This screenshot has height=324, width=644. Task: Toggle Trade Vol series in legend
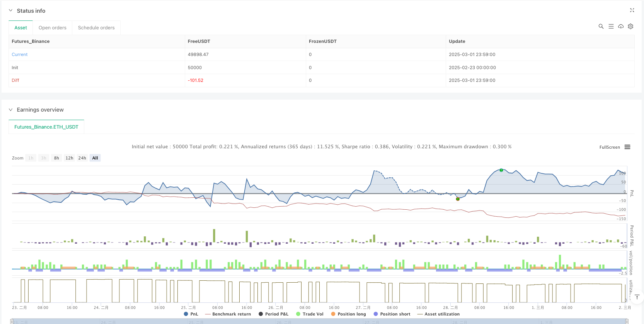pyautogui.click(x=310, y=314)
